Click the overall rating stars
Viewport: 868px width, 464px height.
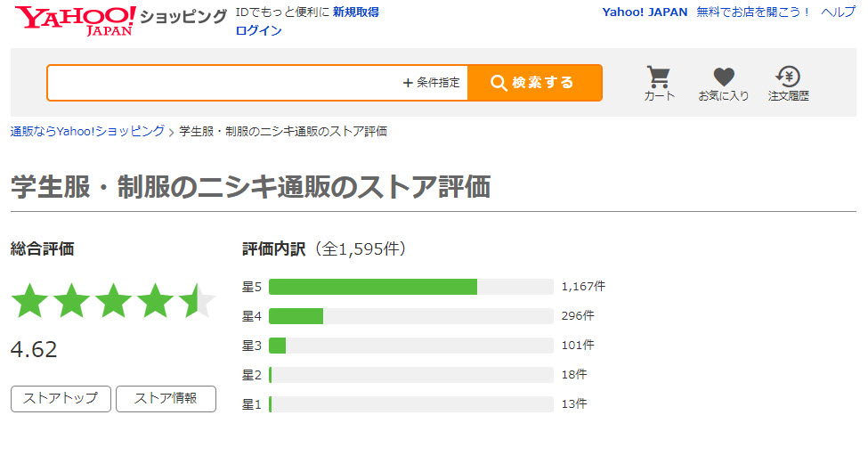pyautogui.click(x=113, y=301)
